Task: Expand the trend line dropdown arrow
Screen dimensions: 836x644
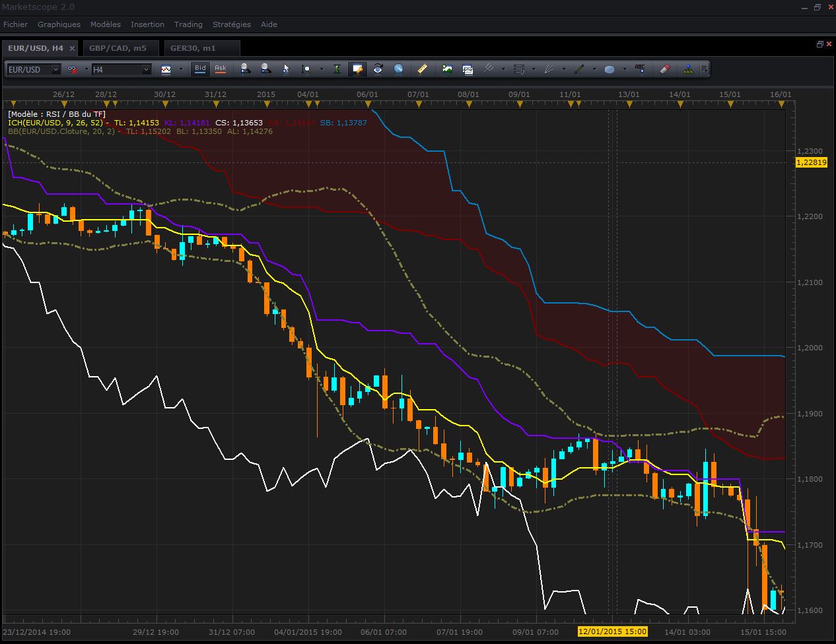Action: coord(594,69)
